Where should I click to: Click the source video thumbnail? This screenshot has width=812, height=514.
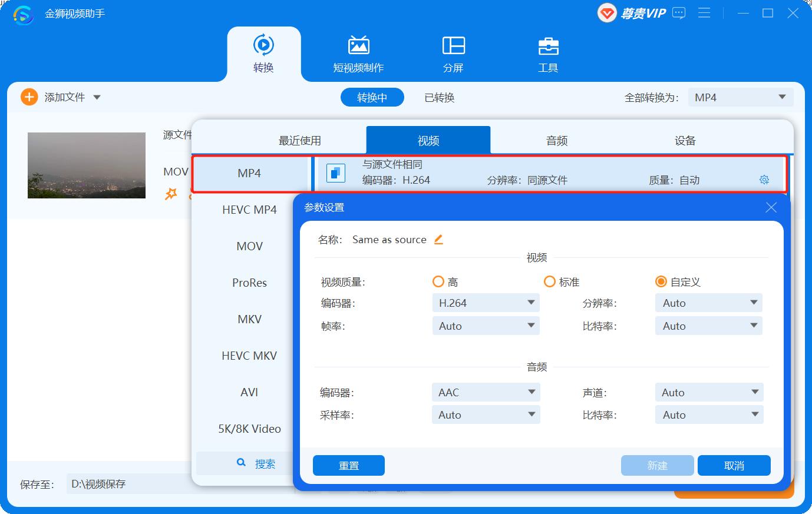tap(87, 165)
